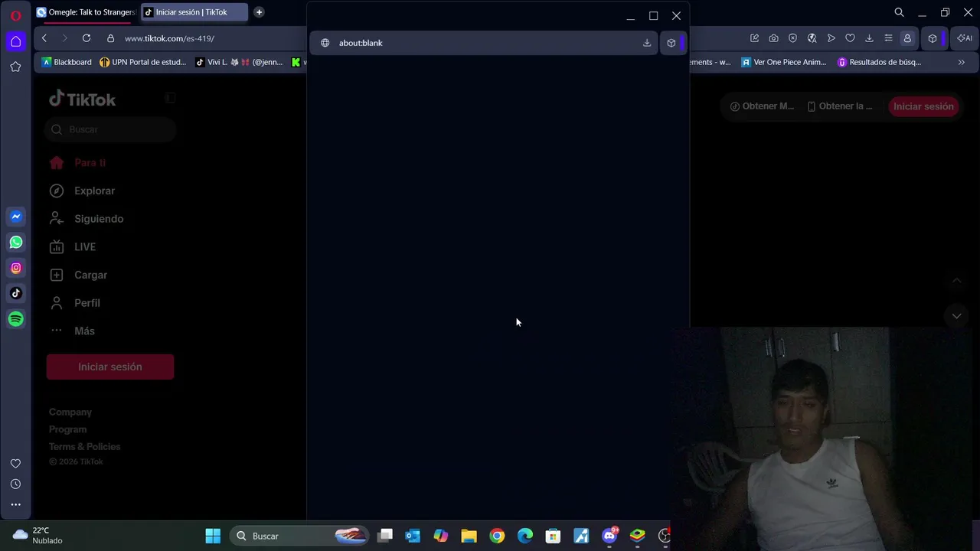Open the Opera AI assistant button
Image resolution: width=980 pixels, height=551 pixels.
coord(965,38)
